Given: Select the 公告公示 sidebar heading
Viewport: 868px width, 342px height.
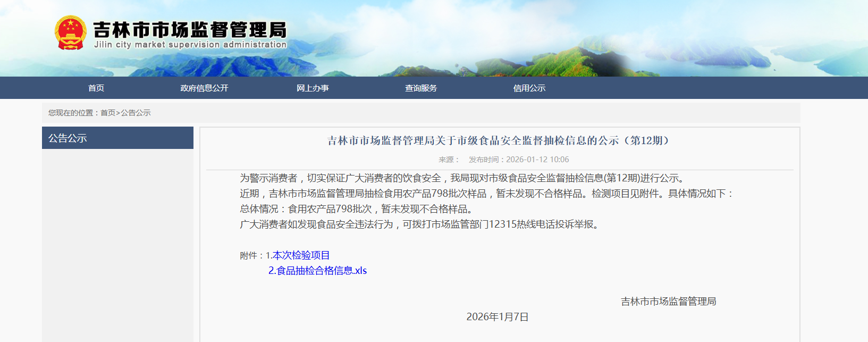Looking at the screenshot, I should coord(68,138).
